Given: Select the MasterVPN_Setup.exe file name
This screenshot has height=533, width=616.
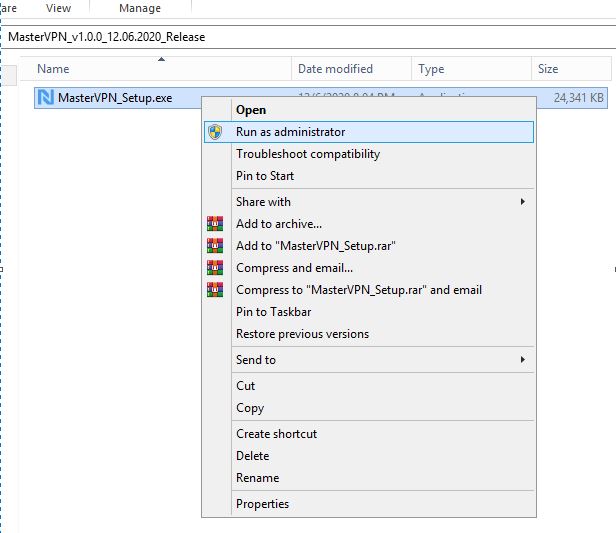Looking at the screenshot, I should (x=115, y=97).
